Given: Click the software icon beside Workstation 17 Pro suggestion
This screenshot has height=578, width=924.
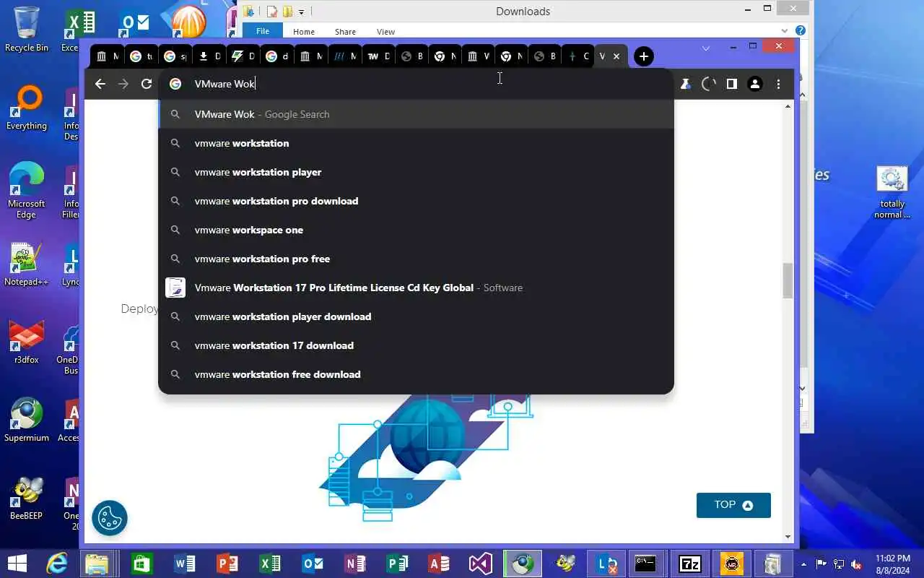Looking at the screenshot, I should click(x=175, y=288).
